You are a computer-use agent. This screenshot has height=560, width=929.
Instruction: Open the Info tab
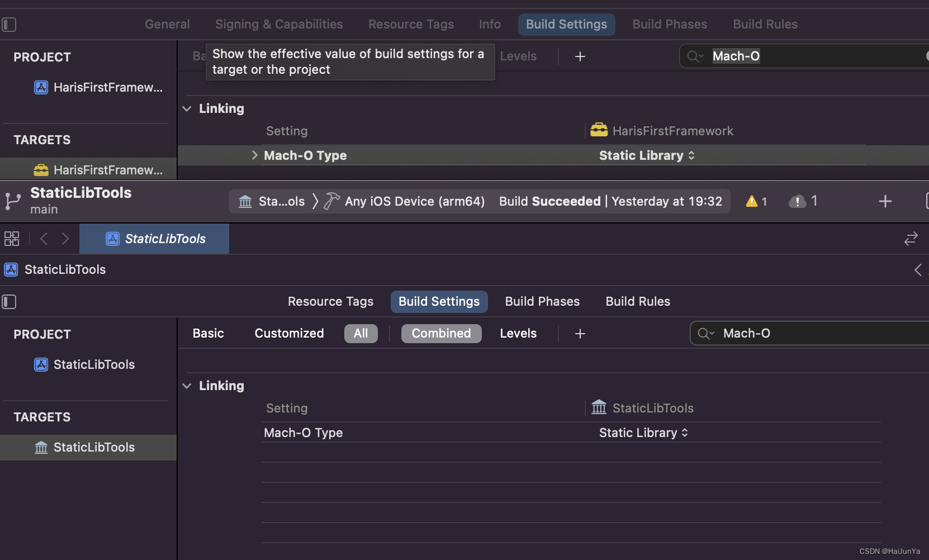tap(490, 25)
